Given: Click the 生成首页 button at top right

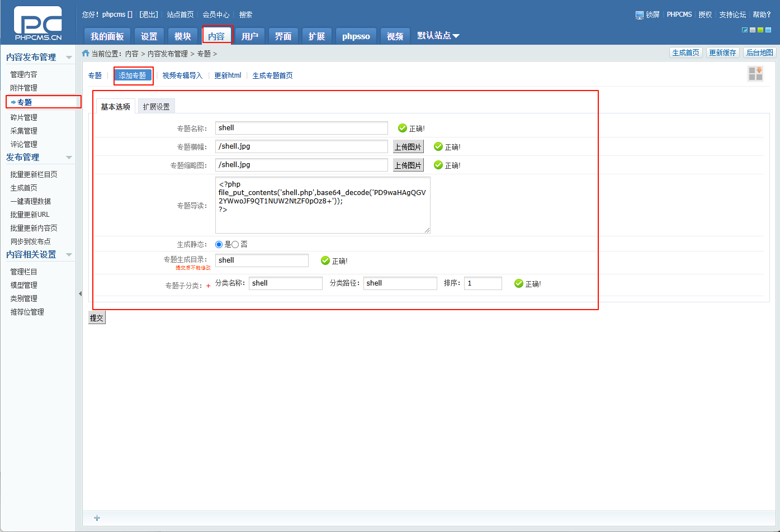Looking at the screenshot, I should point(686,53).
